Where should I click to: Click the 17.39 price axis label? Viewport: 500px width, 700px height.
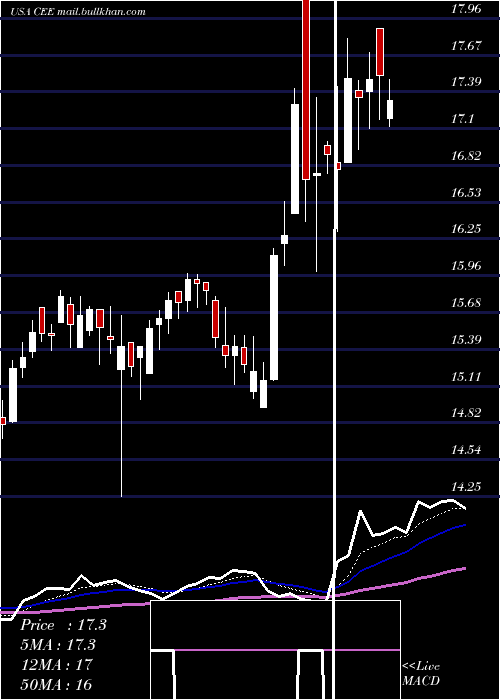(x=466, y=82)
